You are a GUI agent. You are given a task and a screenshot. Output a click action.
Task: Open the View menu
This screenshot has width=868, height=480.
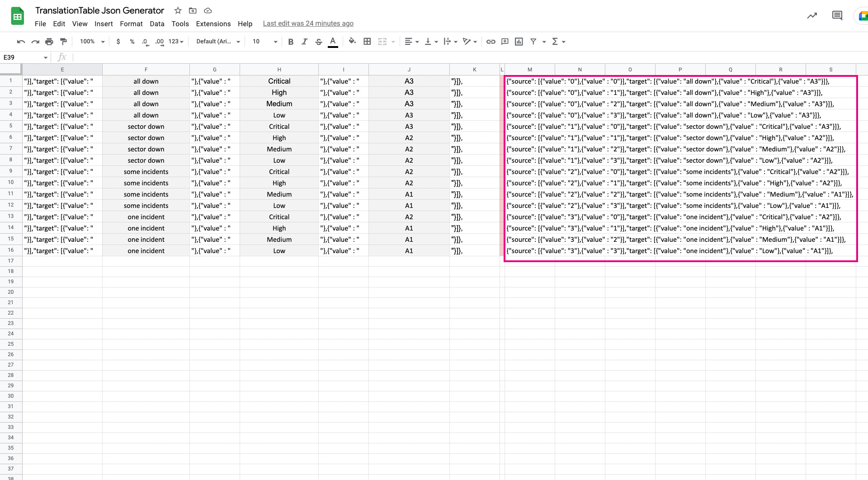80,24
